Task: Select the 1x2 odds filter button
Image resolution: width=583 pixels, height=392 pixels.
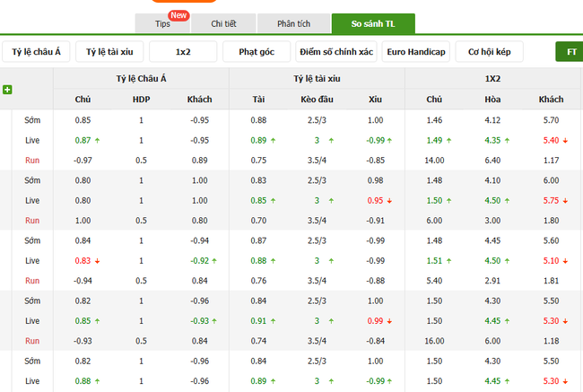Action: 183,52
